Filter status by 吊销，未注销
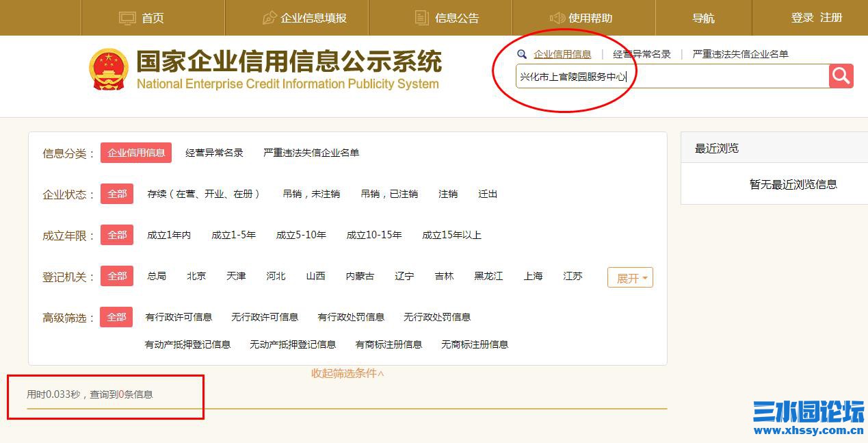Image resolution: width=868 pixels, height=443 pixels. click(x=311, y=194)
